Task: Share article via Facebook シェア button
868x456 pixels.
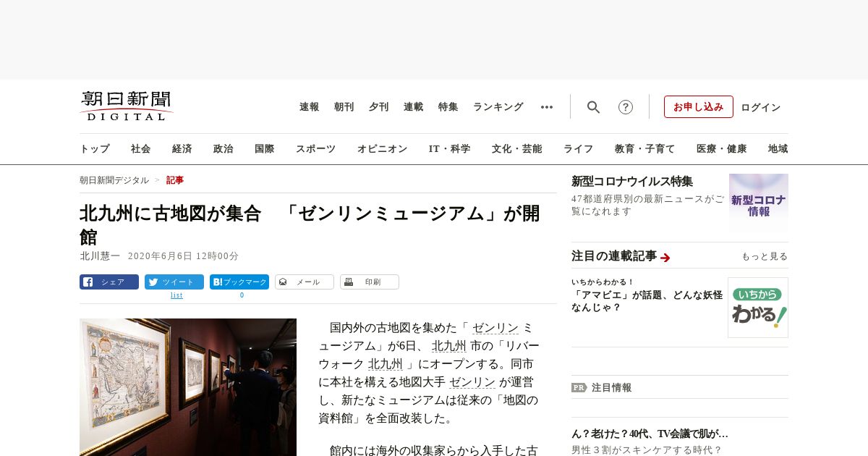Action: pyautogui.click(x=109, y=282)
